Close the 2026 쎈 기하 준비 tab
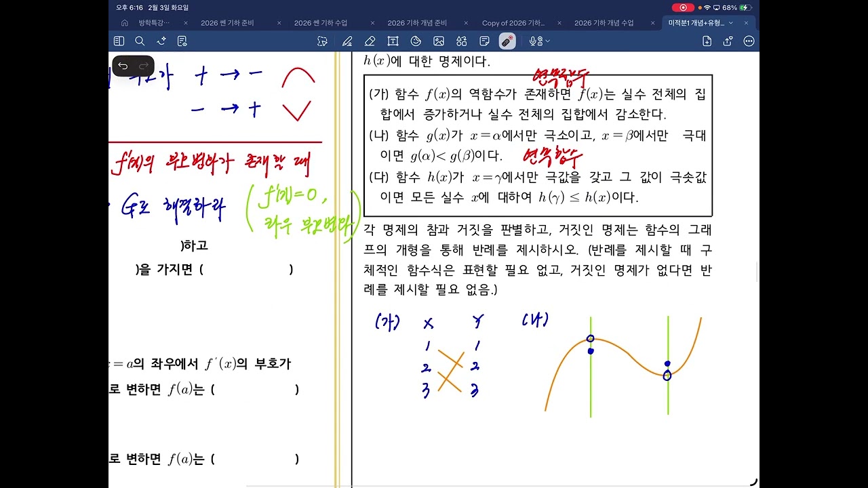The height and width of the screenshot is (488, 868). (279, 22)
